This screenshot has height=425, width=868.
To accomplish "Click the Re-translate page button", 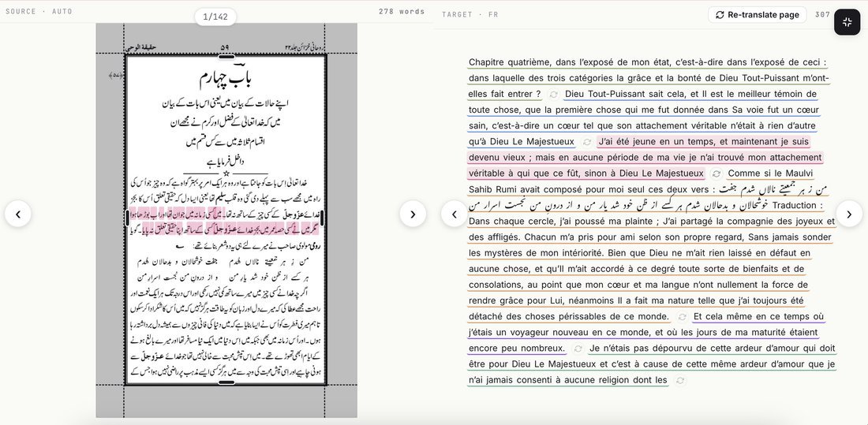I will click(x=757, y=15).
